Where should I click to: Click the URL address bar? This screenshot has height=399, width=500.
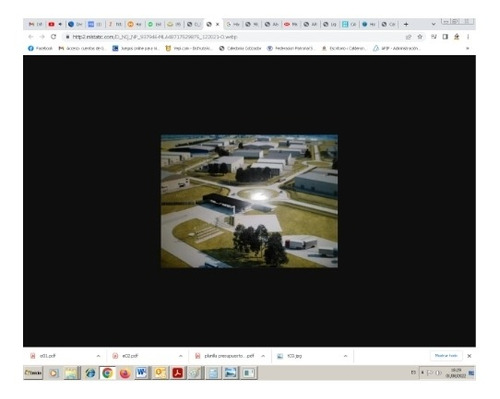point(233,37)
